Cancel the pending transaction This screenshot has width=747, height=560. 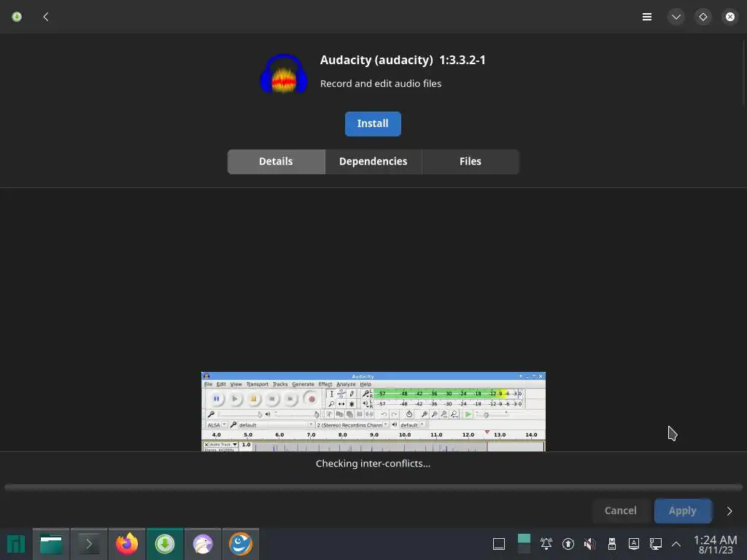[620, 511]
